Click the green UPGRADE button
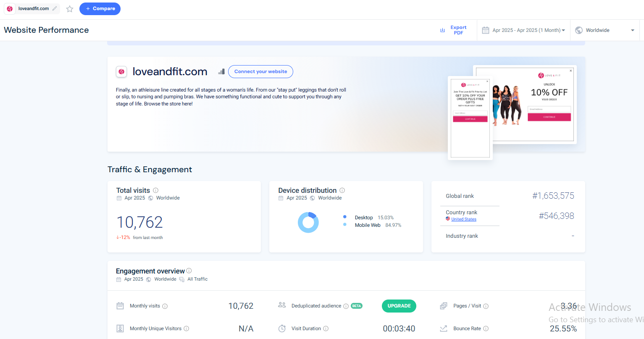 click(399, 306)
